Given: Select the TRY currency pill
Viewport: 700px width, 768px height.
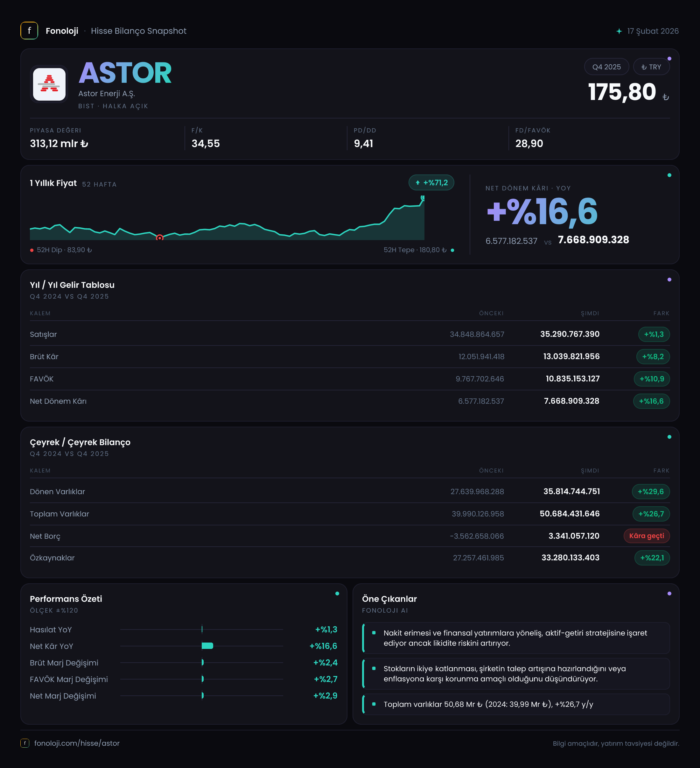Looking at the screenshot, I should pyautogui.click(x=651, y=67).
